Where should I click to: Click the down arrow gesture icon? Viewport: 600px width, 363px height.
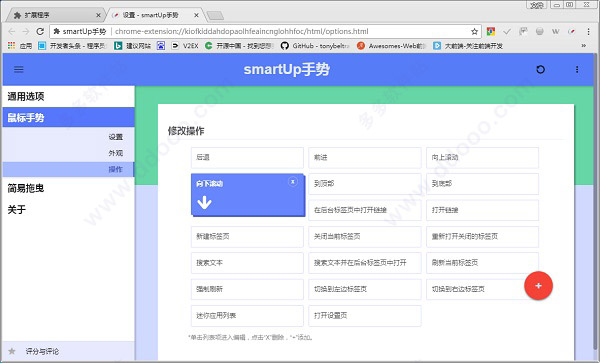(204, 202)
